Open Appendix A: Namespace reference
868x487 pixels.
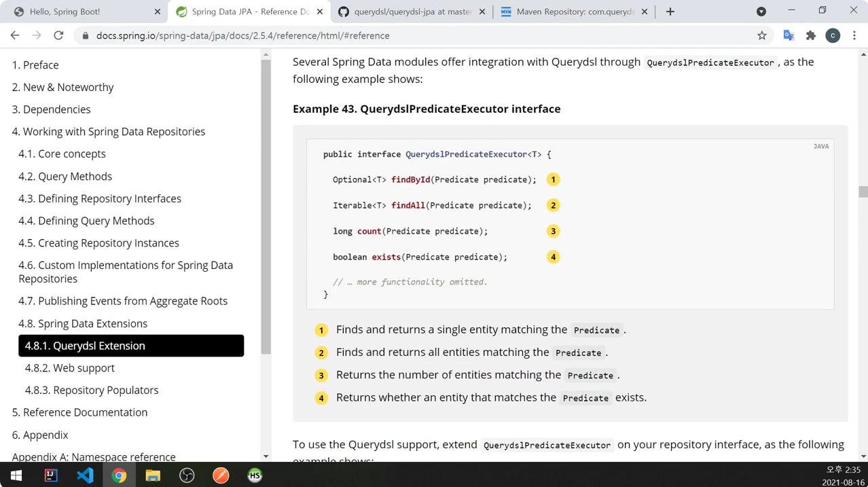pyautogui.click(x=94, y=457)
